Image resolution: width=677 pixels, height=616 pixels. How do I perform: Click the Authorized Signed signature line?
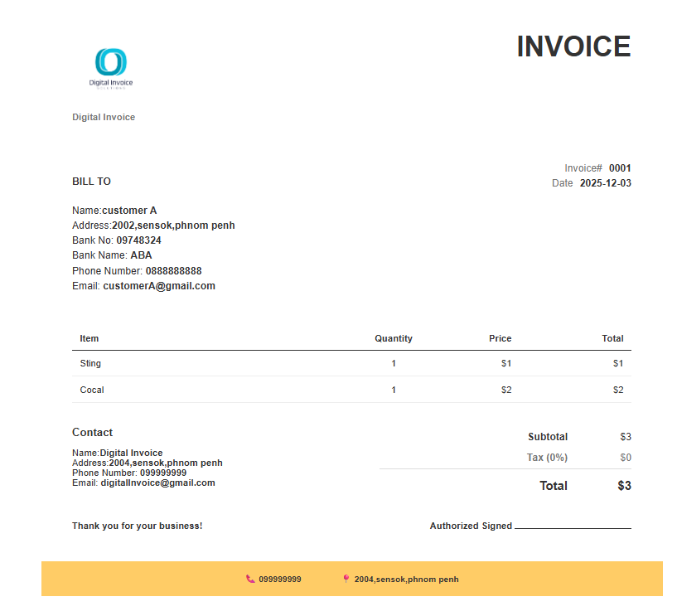[572, 526]
